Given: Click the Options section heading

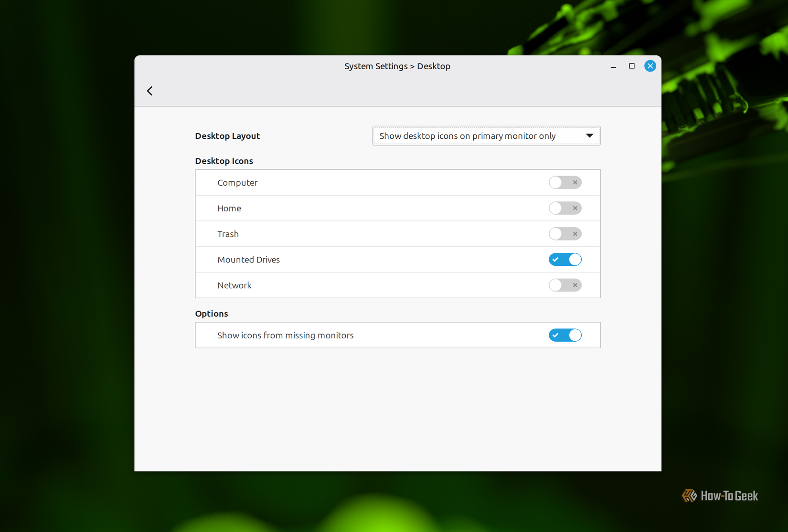Looking at the screenshot, I should pyautogui.click(x=212, y=313).
